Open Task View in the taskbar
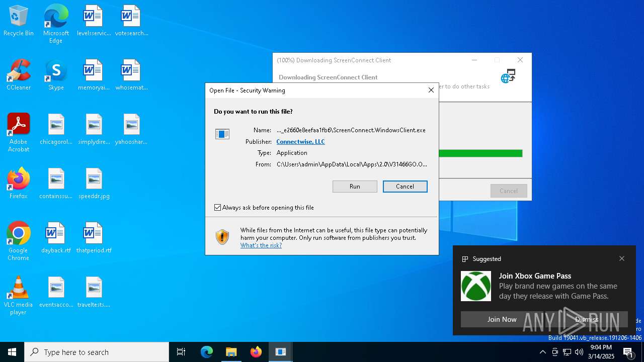Screen dimensions: 644x362 click(x=181, y=352)
